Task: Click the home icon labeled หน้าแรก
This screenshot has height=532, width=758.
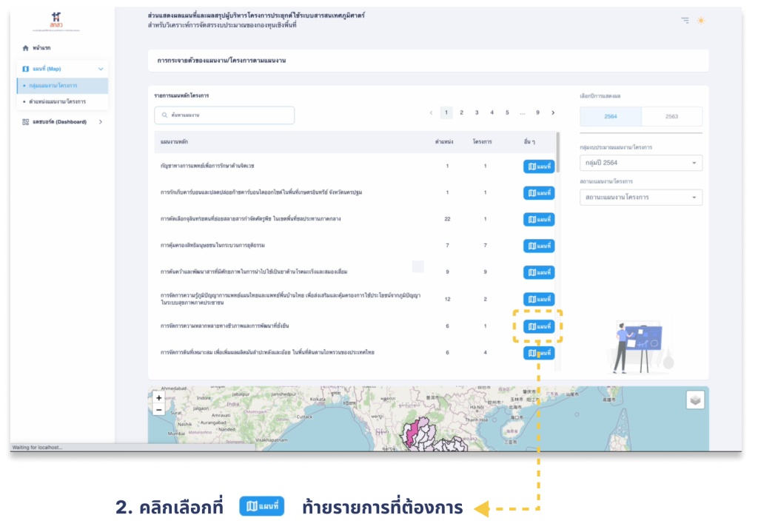Action: [x=26, y=47]
